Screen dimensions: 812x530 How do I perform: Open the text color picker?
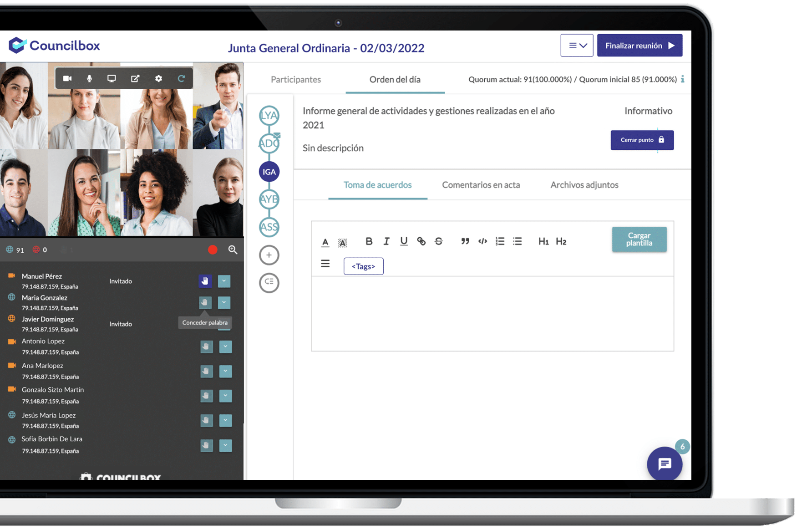click(325, 242)
